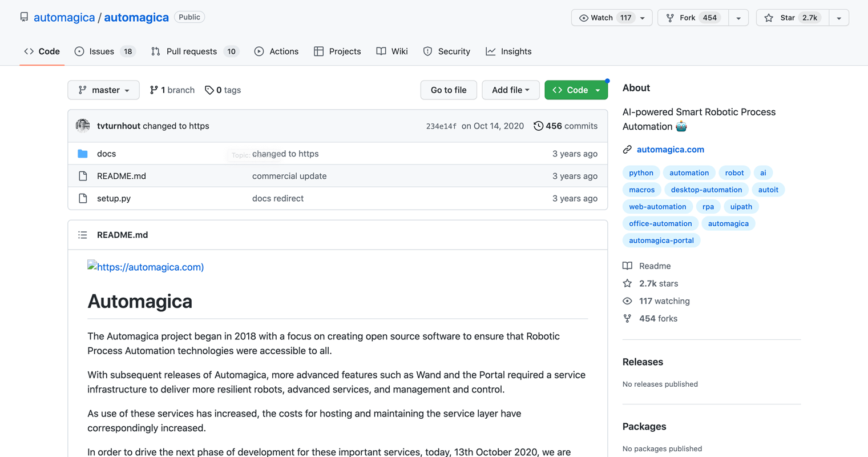Go to the Actions tab
868x457 pixels.
pos(276,51)
